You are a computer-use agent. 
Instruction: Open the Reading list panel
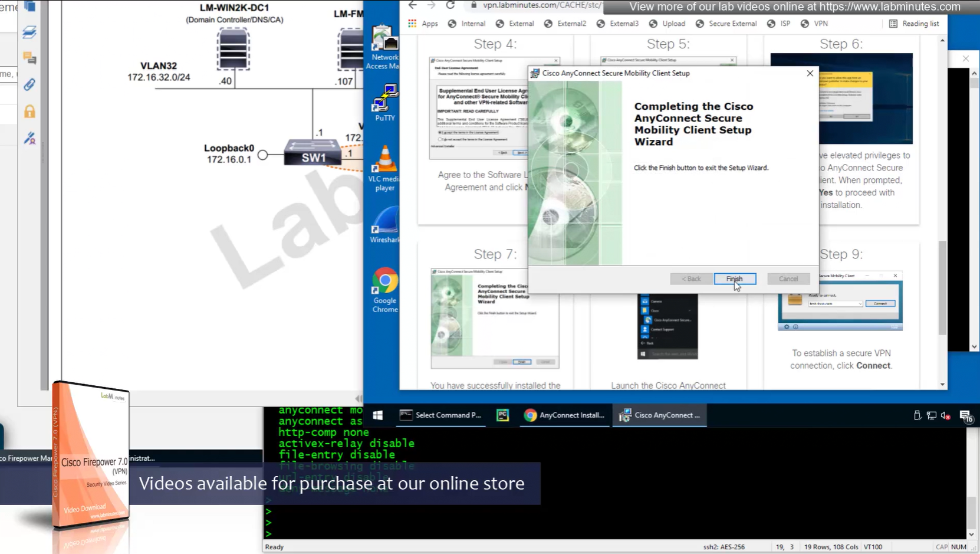coord(913,24)
